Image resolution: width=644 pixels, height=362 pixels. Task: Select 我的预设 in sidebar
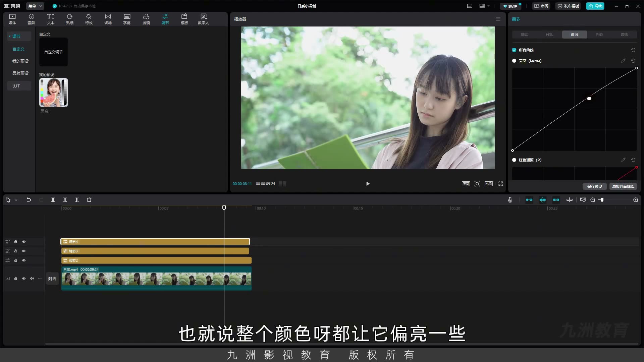(x=20, y=61)
